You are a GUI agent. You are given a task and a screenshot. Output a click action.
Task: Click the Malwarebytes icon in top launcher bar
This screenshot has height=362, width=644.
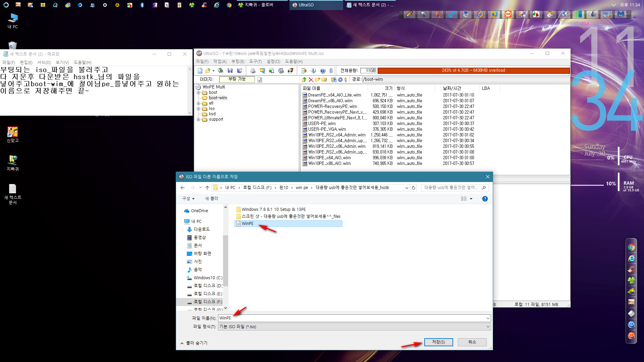pyautogui.click(x=621, y=14)
